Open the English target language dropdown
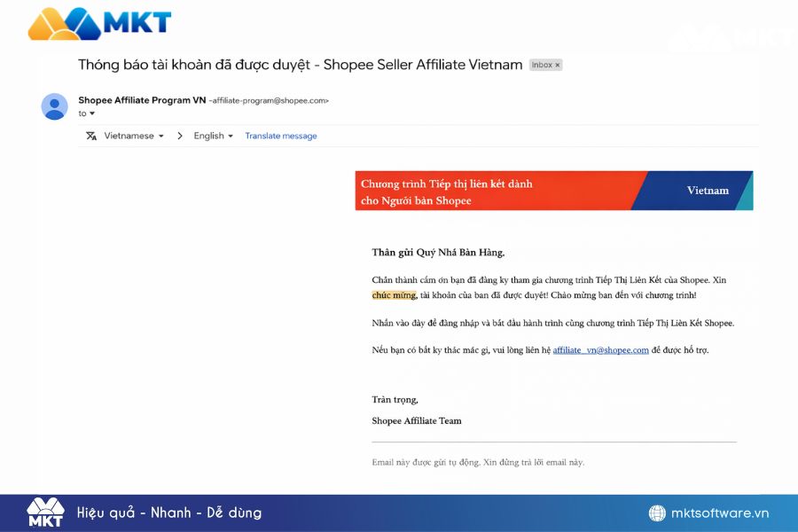Image resolution: width=798 pixels, height=532 pixels. tap(214, 136)
